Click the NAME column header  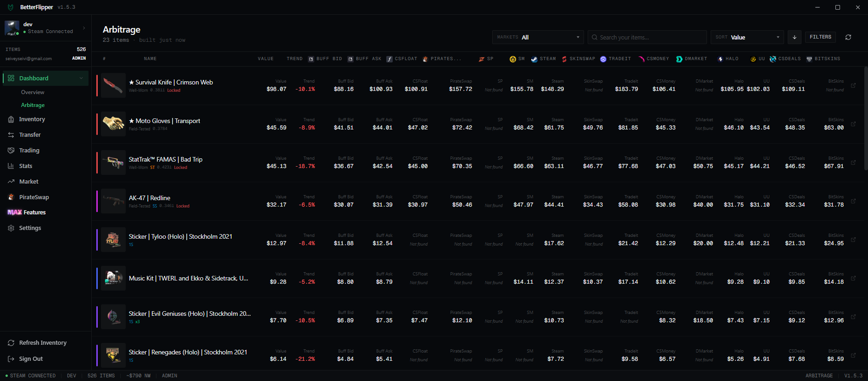(150, 59)
